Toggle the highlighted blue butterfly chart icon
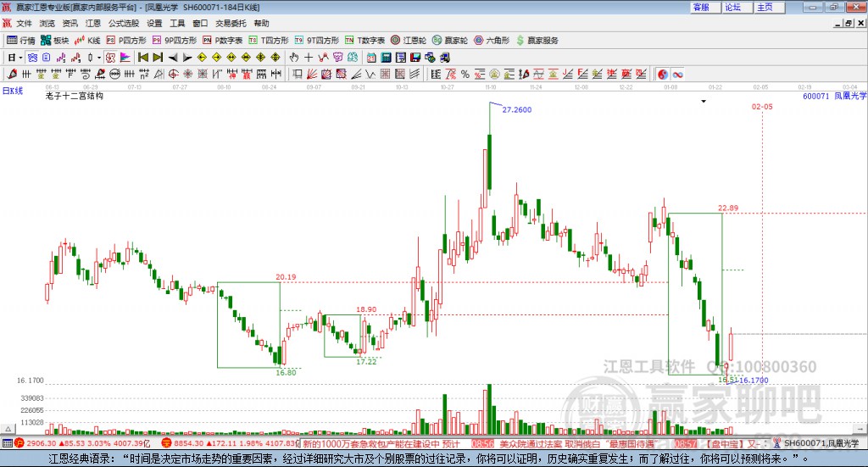 33,58
